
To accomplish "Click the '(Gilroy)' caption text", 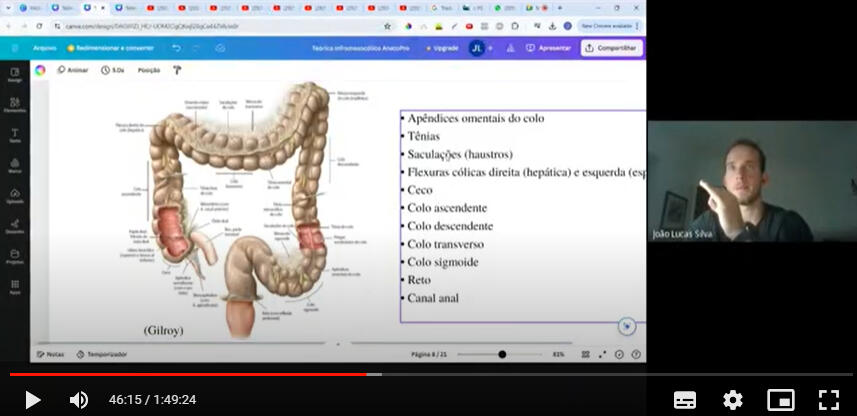I will [163, 331].
